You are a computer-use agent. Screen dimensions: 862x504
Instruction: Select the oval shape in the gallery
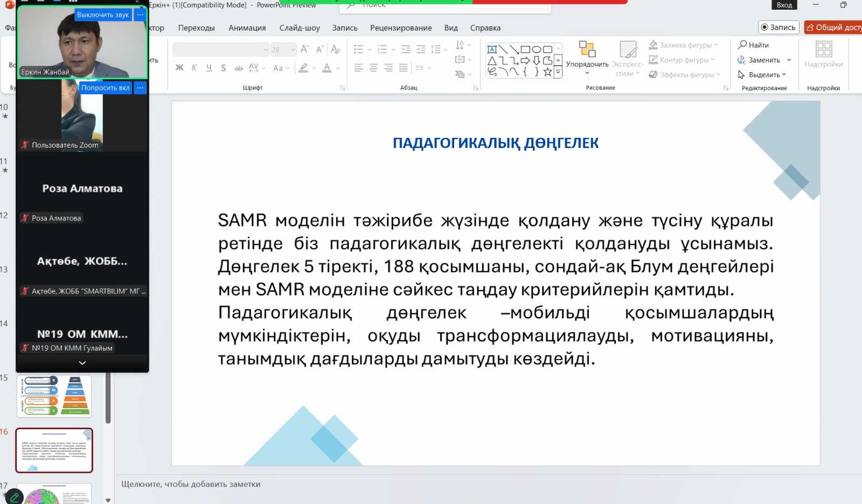[537, 50]
